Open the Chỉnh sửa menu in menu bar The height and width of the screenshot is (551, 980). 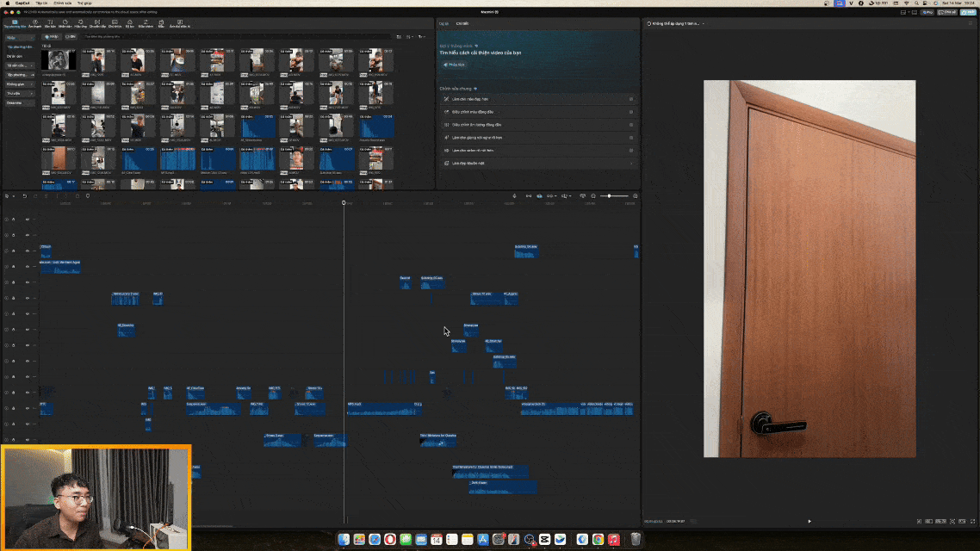tap(63, 3)
